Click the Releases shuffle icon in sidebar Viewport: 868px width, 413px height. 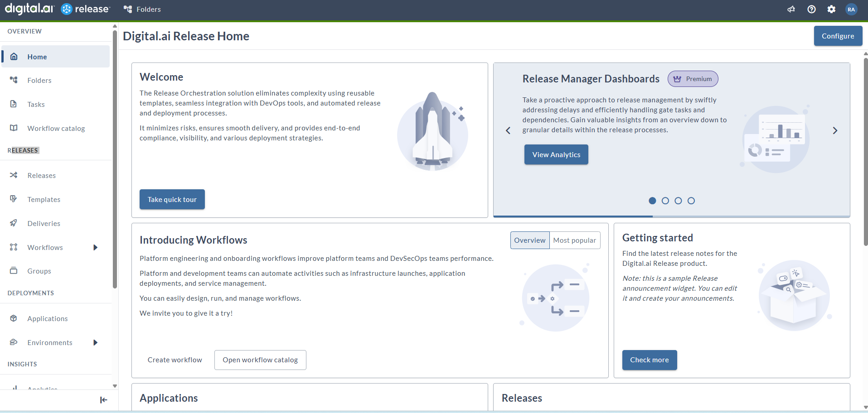[14, 175]
